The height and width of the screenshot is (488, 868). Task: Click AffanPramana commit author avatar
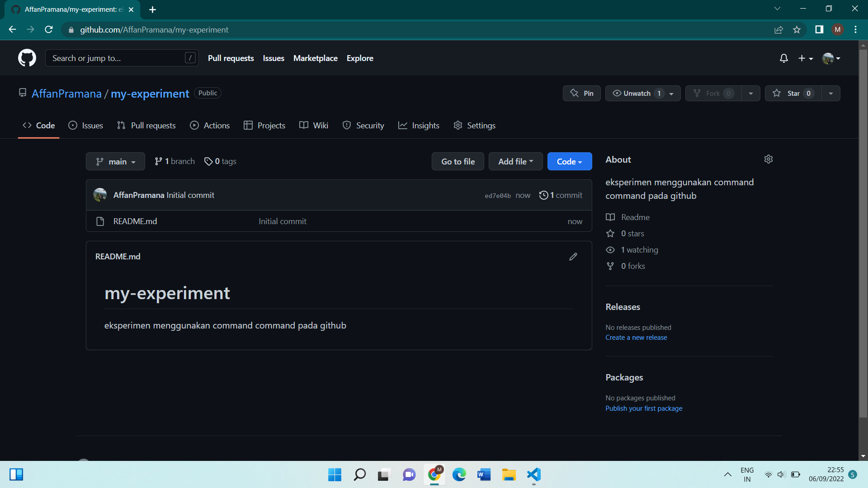point(100,195)
